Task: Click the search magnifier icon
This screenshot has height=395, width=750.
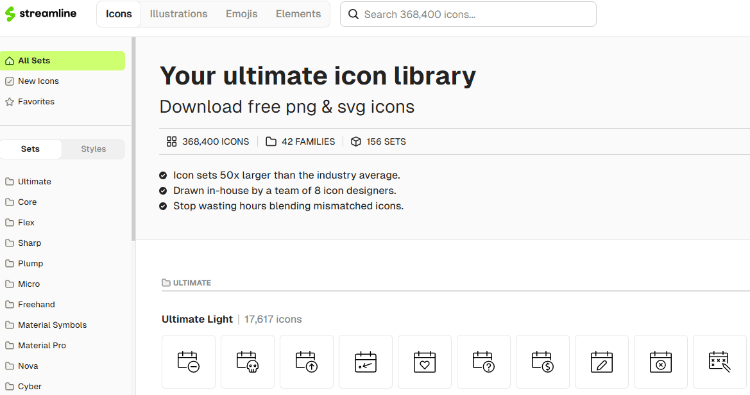Action: (353, 14)
